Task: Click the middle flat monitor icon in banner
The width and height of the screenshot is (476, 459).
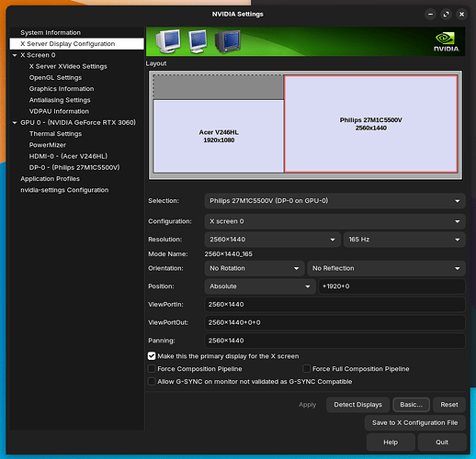Action: tap(198, 41)
